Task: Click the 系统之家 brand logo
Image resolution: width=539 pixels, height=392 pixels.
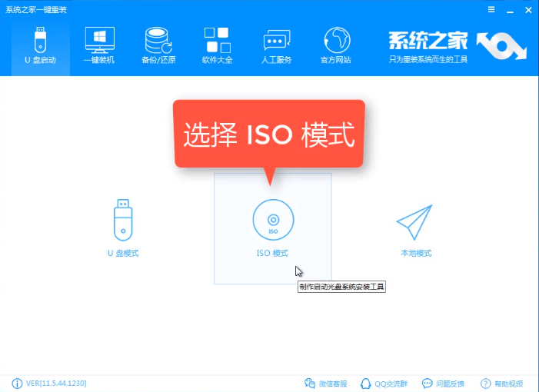Action: pos(457,47)
